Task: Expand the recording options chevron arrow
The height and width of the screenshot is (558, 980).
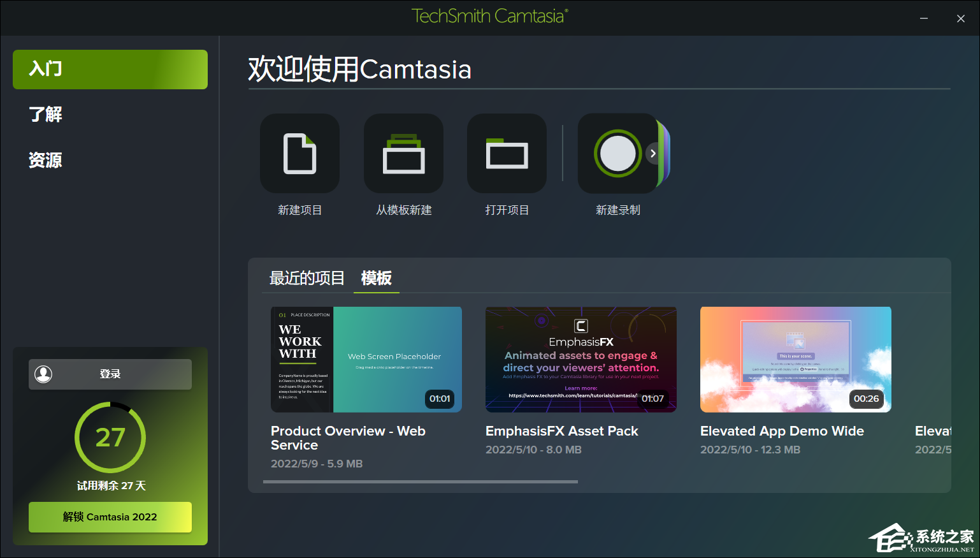Action: click(653, 153)
